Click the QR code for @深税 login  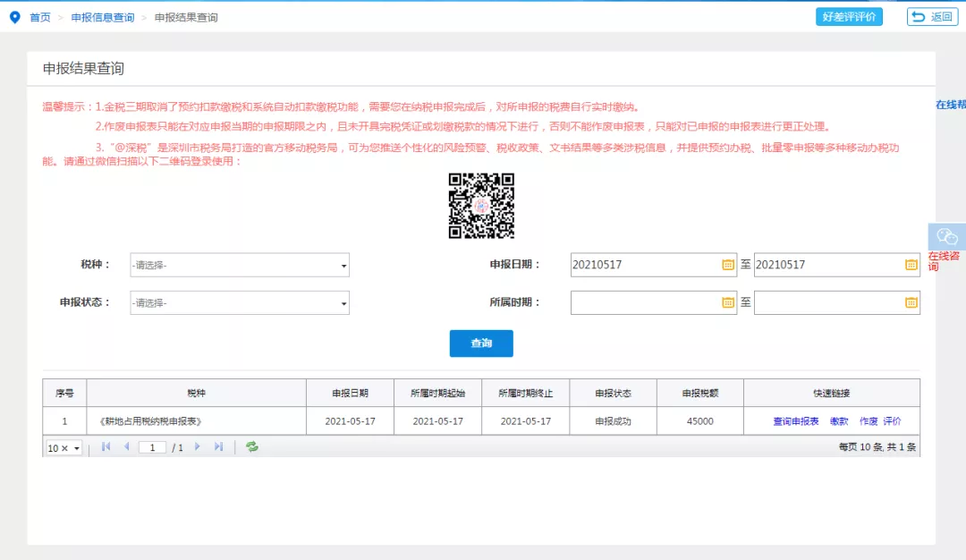tap(481, 206)
